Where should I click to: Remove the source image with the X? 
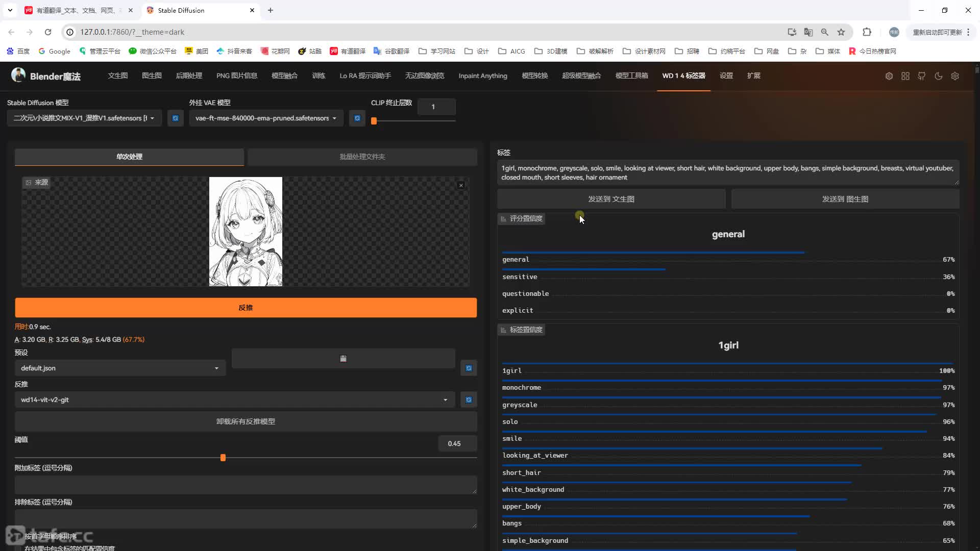[461, 185]
